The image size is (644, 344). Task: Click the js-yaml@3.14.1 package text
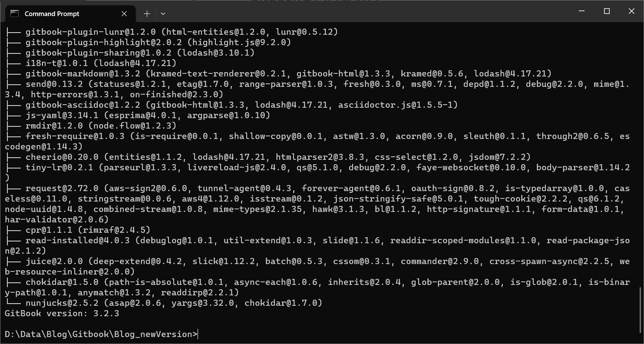(x=62, y=115)
